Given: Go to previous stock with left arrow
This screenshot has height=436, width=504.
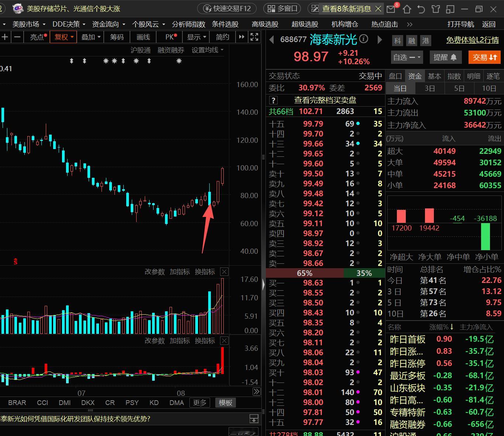Looking at the screenshot, I should (271, 39).
